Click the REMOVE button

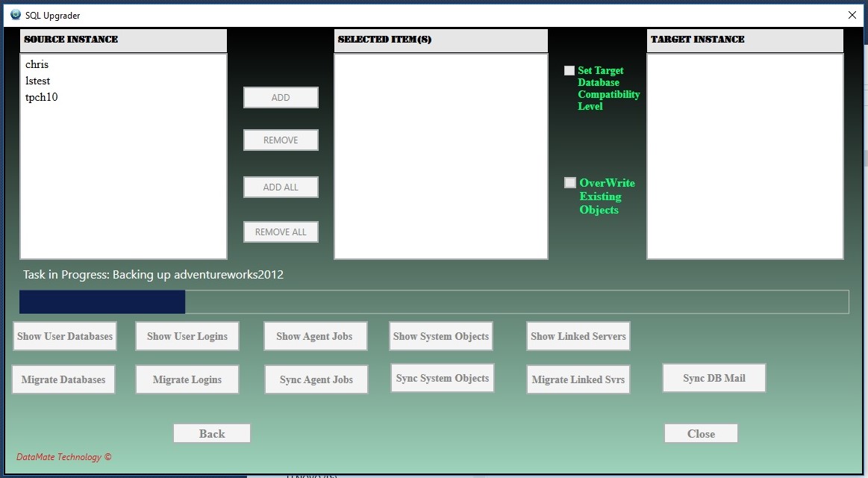[281, 140]
